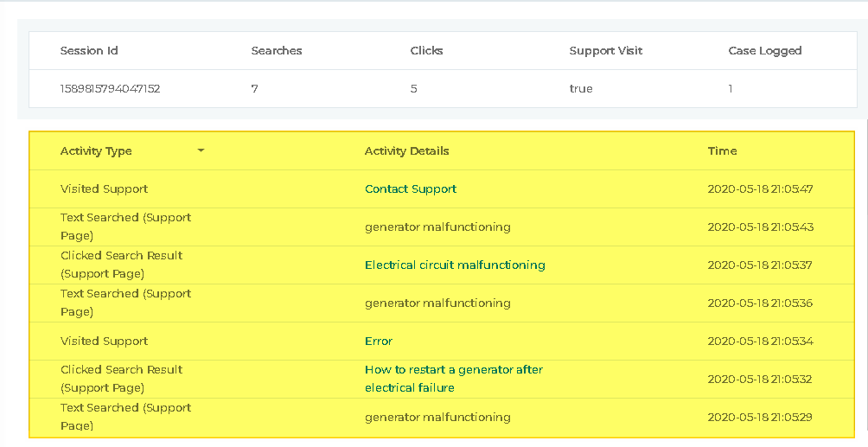Image resolution: width=868 pixels, height=447 pixels.
Task: Click the Activity Details column header
Action: tap(407, 150)
